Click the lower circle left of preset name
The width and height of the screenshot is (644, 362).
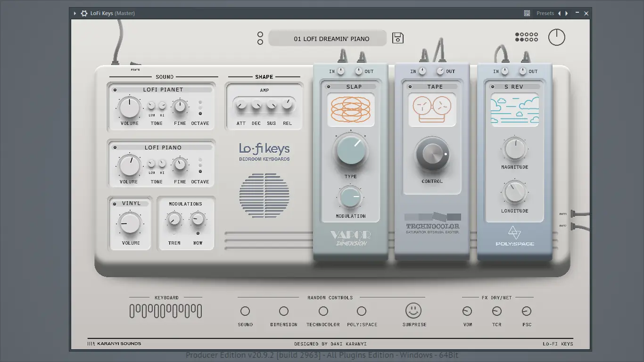(x=260, y=42)
